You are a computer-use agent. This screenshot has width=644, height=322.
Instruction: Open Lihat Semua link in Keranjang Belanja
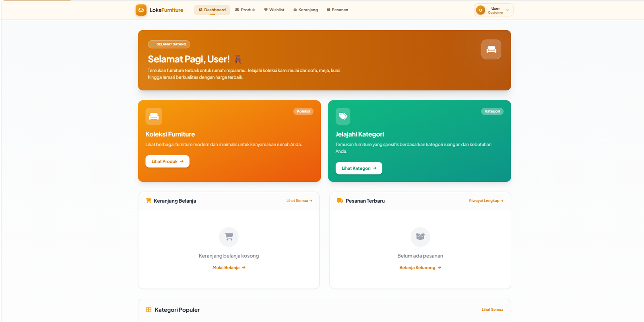pos(299,201)
